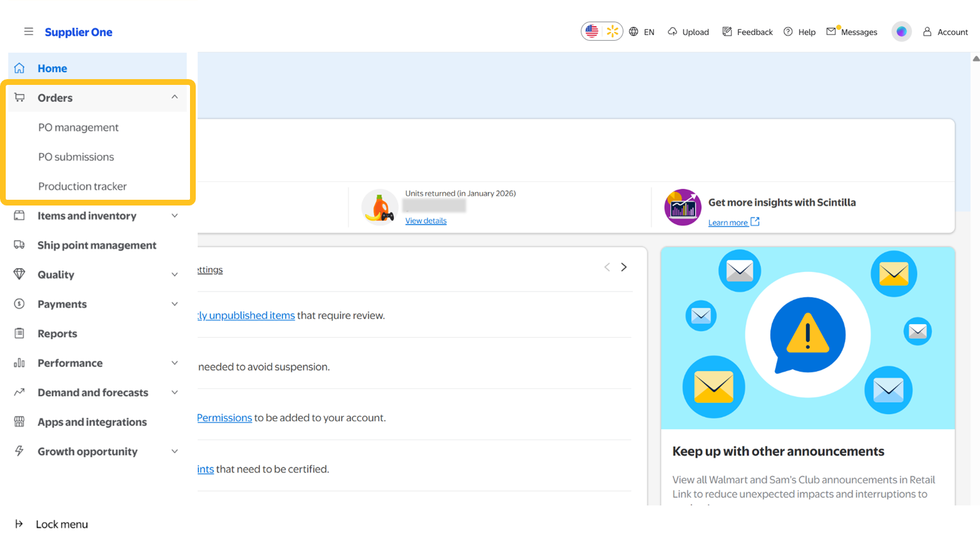Click the Performance bar chart icon
The image size is (980, 538).
(x=20, y=362)
